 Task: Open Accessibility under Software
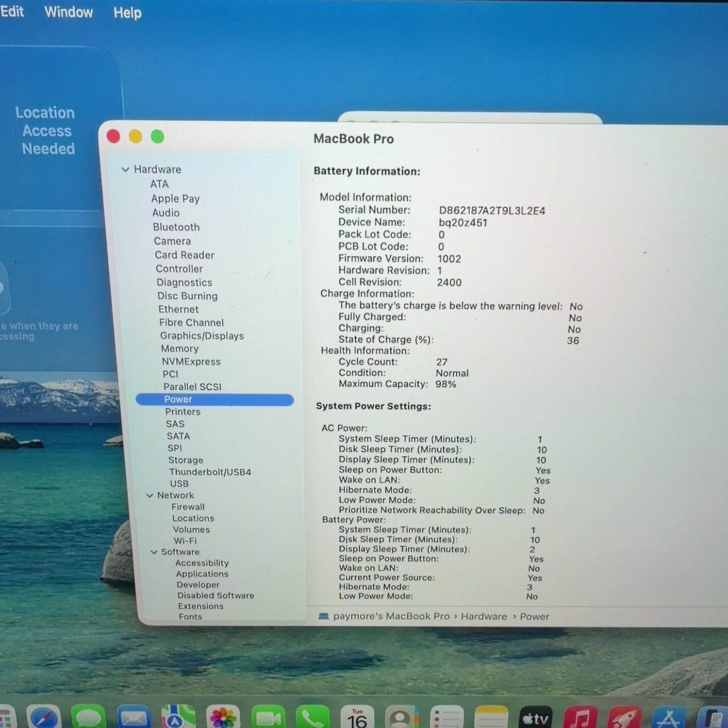click(202, 563)
